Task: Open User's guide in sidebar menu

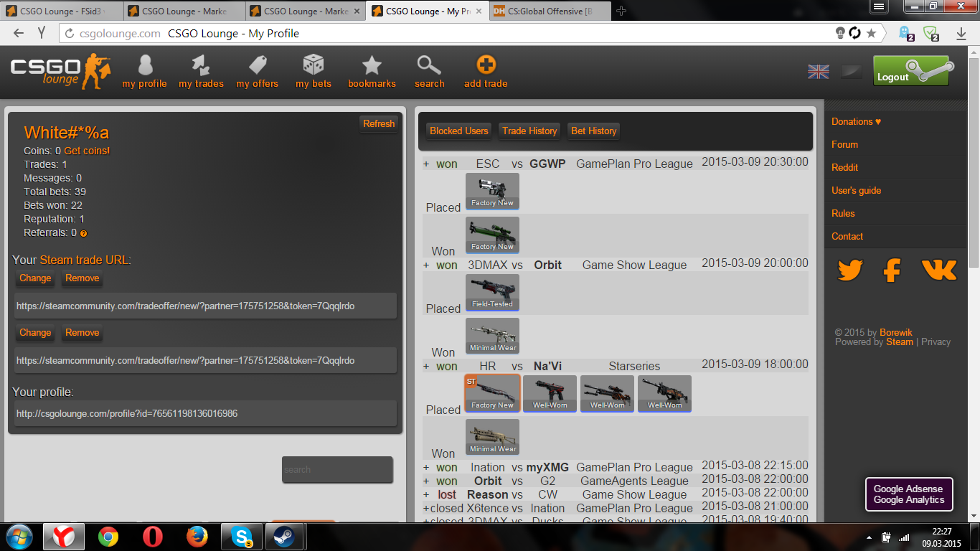Action: pos(856,190)
